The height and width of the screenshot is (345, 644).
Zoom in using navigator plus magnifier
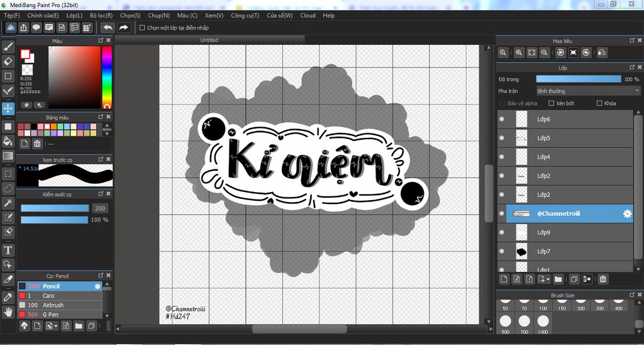point(519,52)
